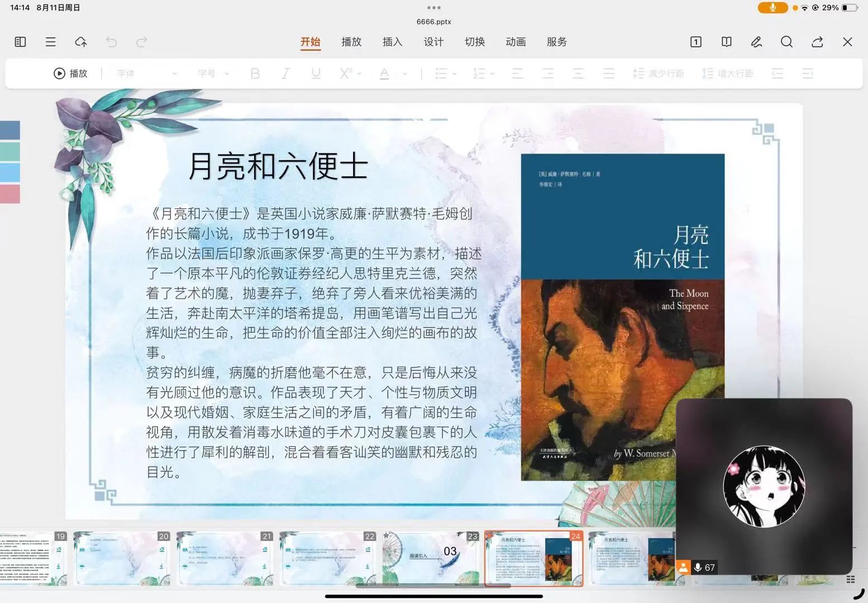
Task: Open the hamburger menu
Action: click(x=51, y=42)
